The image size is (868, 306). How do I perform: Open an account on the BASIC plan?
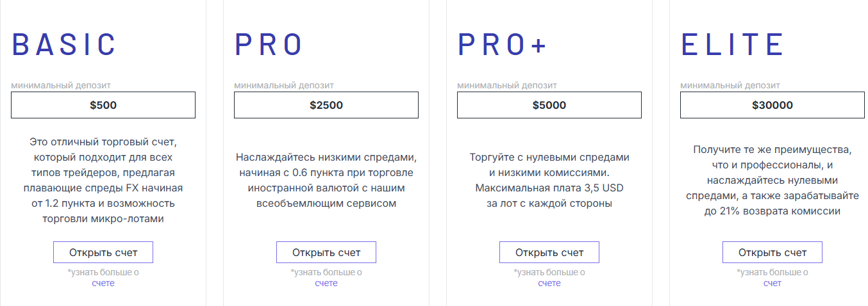(103, 252)
